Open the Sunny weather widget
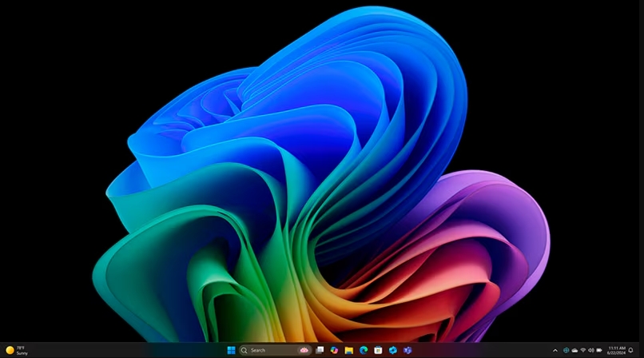Screen dimensions: 644x358 pyautogui.click(x=17, y=350)
